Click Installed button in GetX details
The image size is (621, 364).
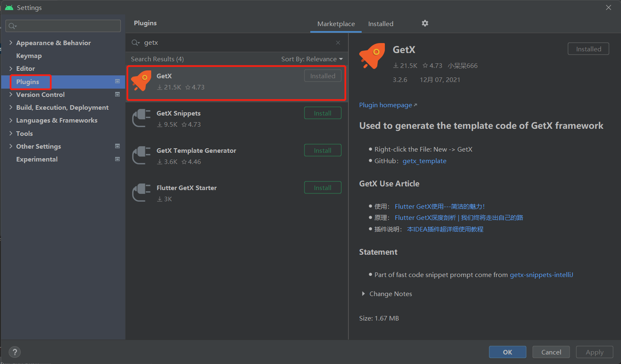tap(588, 49)
